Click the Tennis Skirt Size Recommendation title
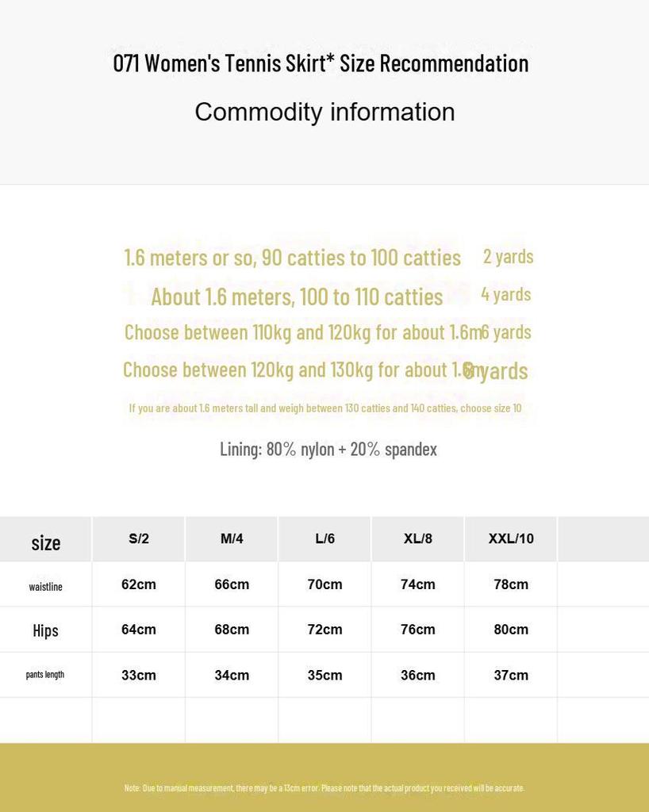Image resolution: width=649 pixels, height=812 pixels. pyautogui.click(x=321, y=63)
